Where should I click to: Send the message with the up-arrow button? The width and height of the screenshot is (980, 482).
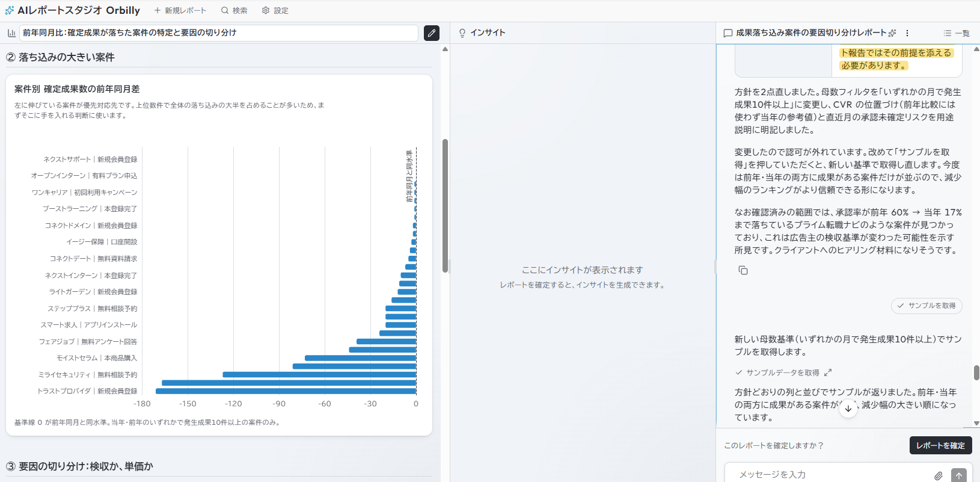(959, 475)
